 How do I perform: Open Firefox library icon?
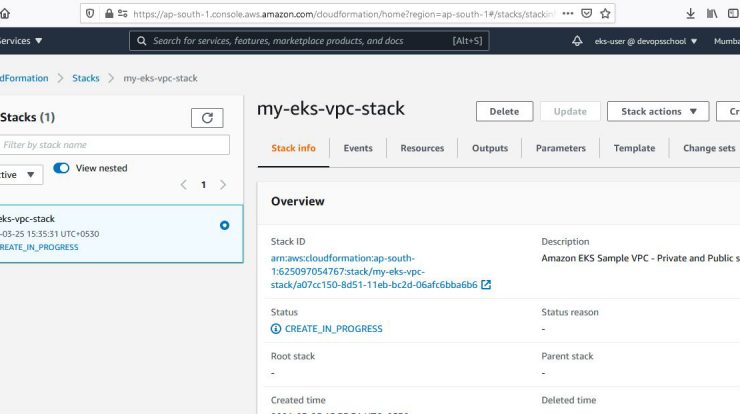[712, 14]
